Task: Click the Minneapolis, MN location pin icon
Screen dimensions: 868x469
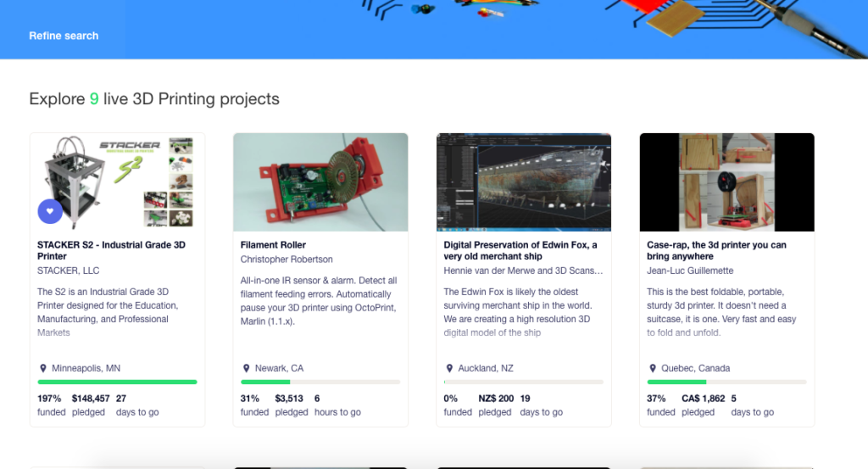Action: [x=43, y=369]
